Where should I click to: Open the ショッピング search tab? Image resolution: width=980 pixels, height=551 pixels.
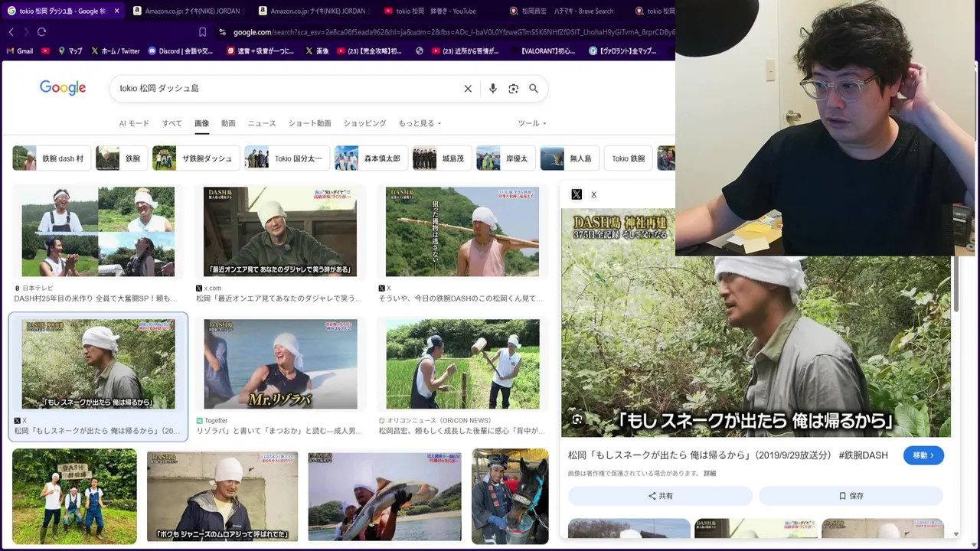coord(364,123)
